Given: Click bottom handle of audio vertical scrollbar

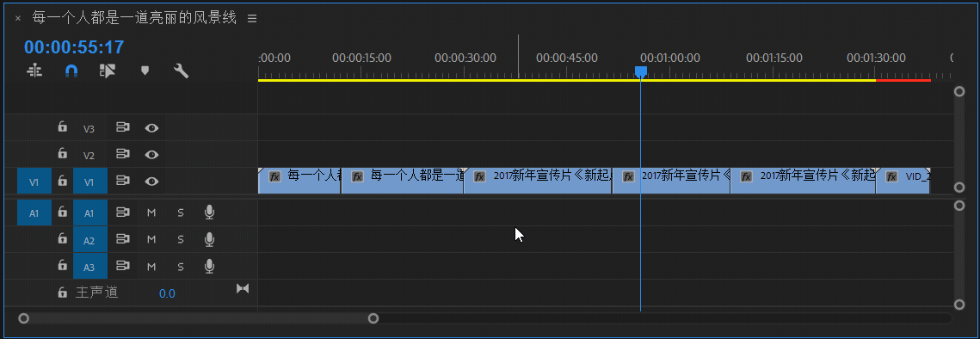Looking at the screenshot, I should 959,305.
